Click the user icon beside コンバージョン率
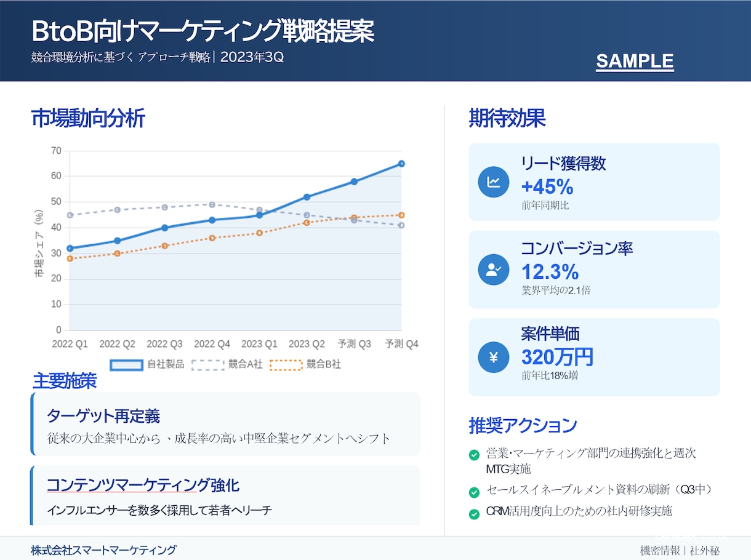The image size is (751, 560). pyautogui.click(x=494, y=270)
